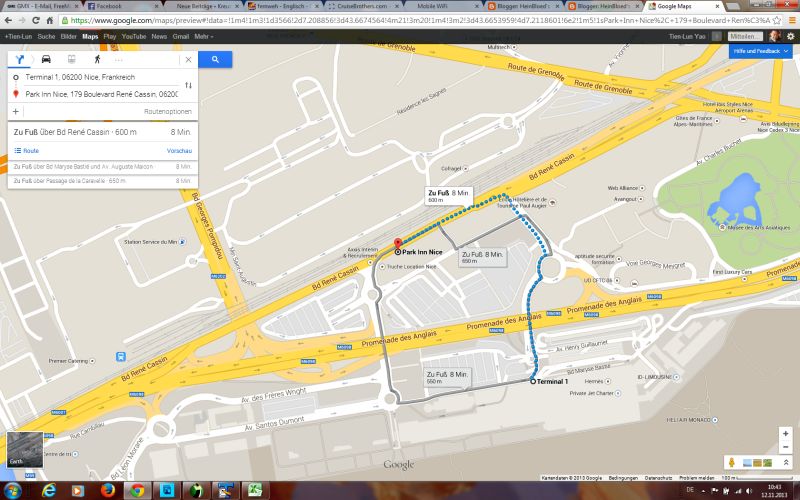Click the Park Inn Nice map marker
The height and width of the screenshot is (500, 800).
[x=398, y=243]
